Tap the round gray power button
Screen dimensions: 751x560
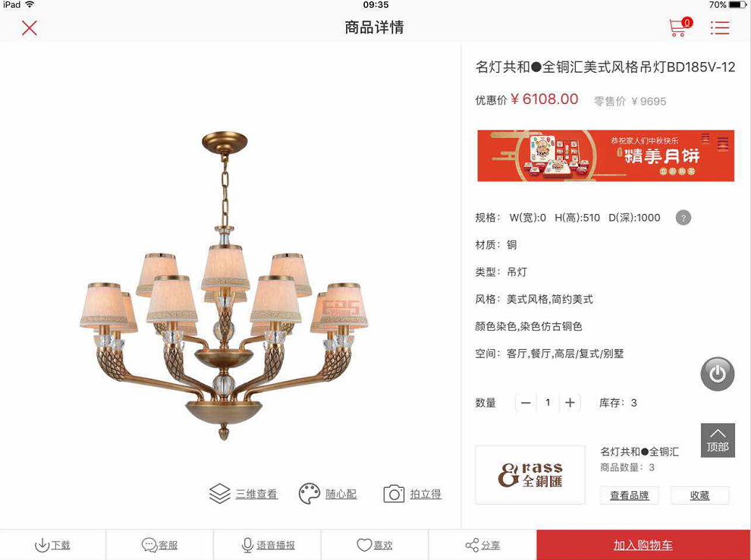(717, 373)
